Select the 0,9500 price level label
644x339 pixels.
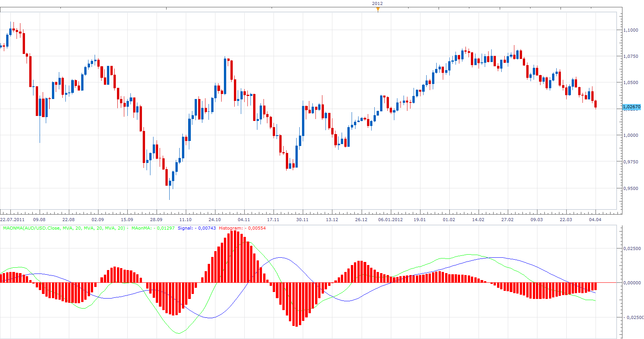(631, 188)
